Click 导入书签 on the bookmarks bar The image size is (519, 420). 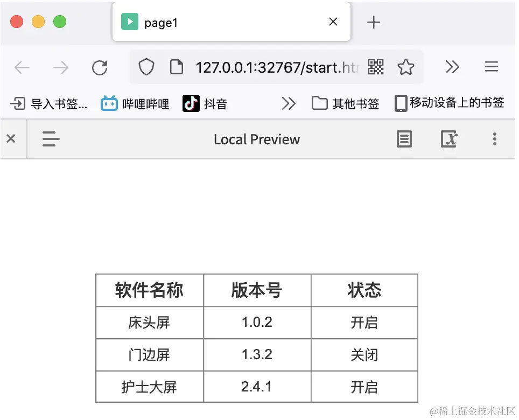tap(47, 103)
